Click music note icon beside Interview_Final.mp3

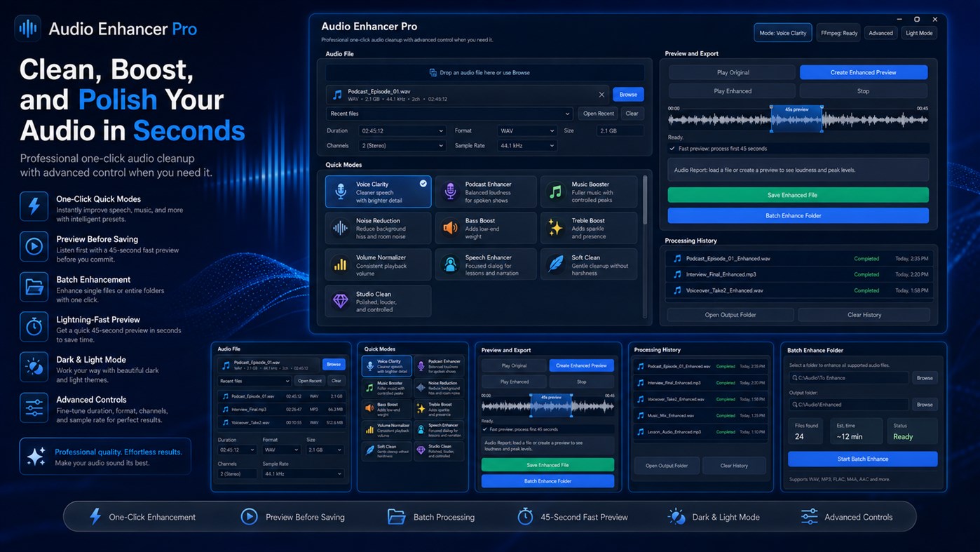225,410
